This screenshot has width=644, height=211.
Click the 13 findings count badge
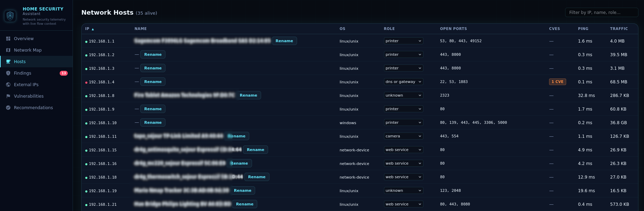[x=64, y=73]
